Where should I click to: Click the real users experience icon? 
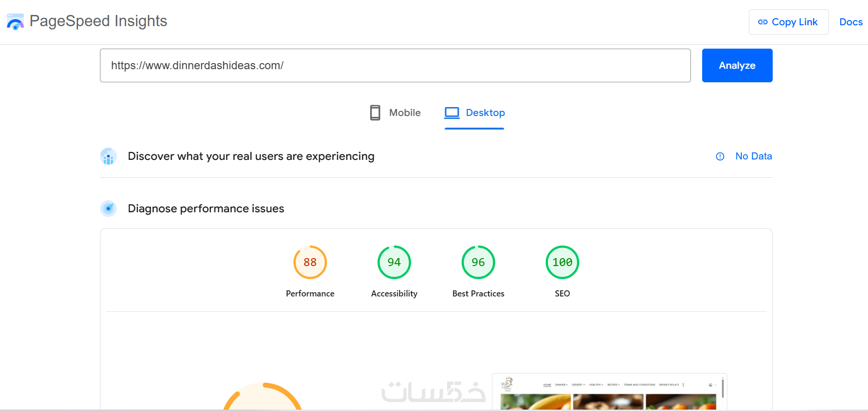108,156
